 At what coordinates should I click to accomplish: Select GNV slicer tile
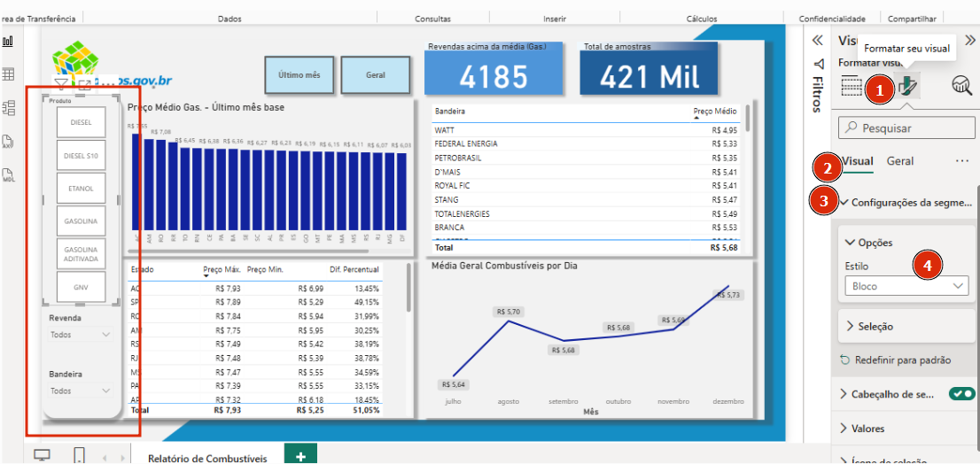[x=82, y=287]
